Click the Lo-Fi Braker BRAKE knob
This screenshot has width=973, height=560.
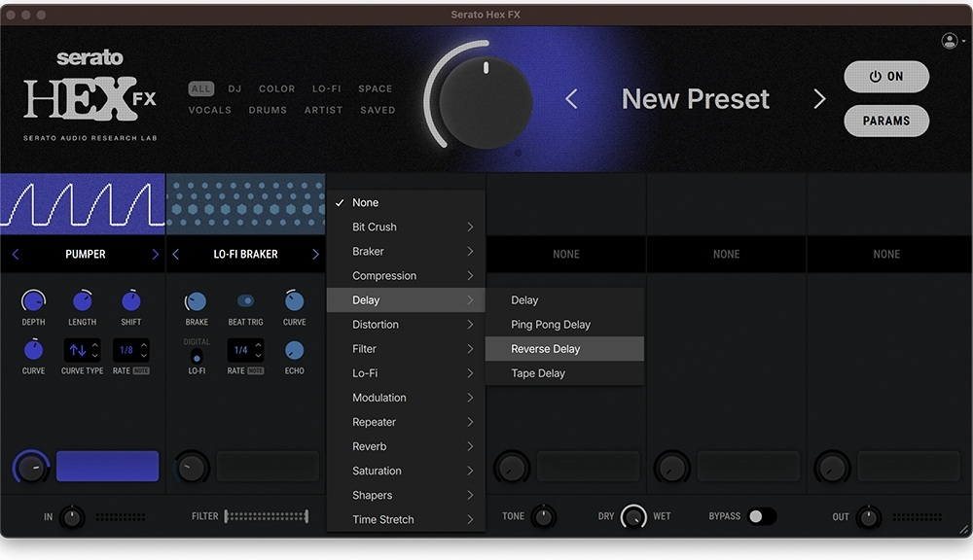click(197, 302)
